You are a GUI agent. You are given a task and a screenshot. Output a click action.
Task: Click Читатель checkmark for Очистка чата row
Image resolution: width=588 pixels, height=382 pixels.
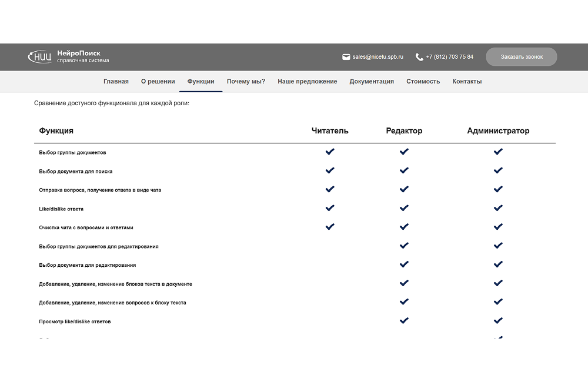(x=330, y=227)
